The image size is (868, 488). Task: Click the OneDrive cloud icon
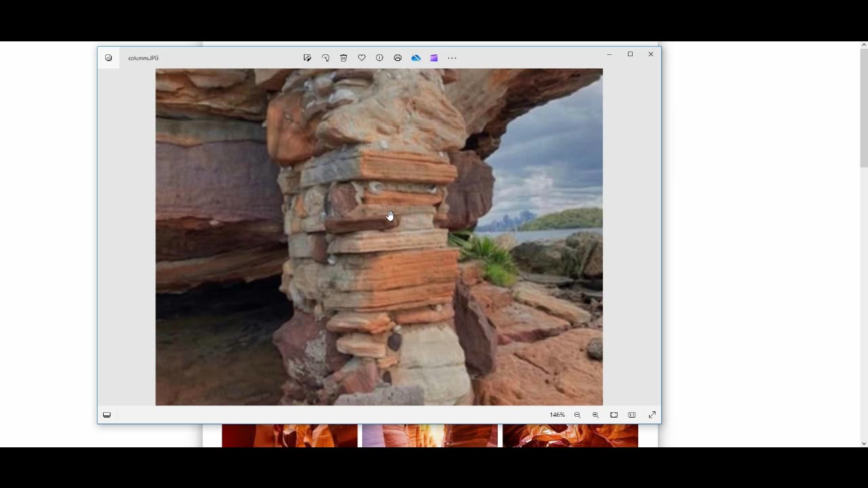pyautogui.click(x=416, y=58)
